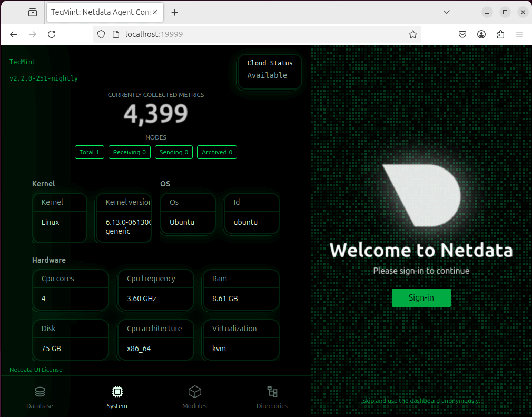The image size is (532, 417).
Task: Open Firefox View recent browsing icon
Action: (x=33, y=13)
